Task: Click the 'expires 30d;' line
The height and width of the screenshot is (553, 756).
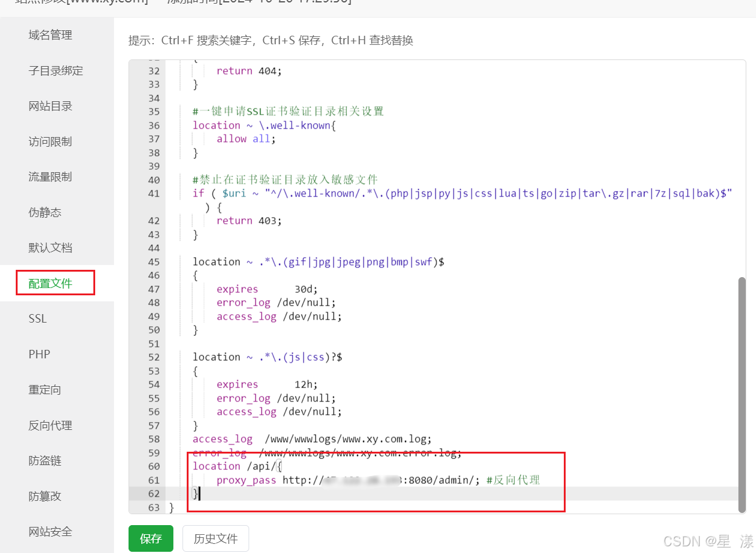Action: [267, 289]
